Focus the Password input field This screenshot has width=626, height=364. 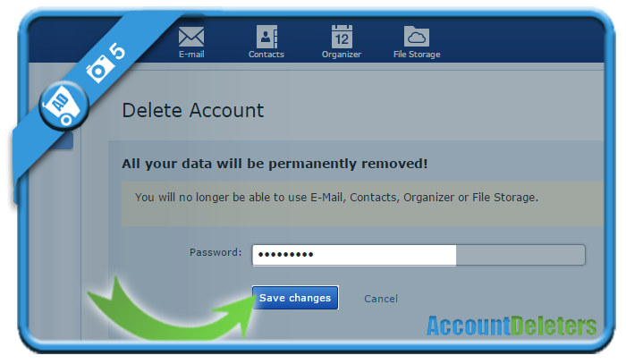click(419, 255)
